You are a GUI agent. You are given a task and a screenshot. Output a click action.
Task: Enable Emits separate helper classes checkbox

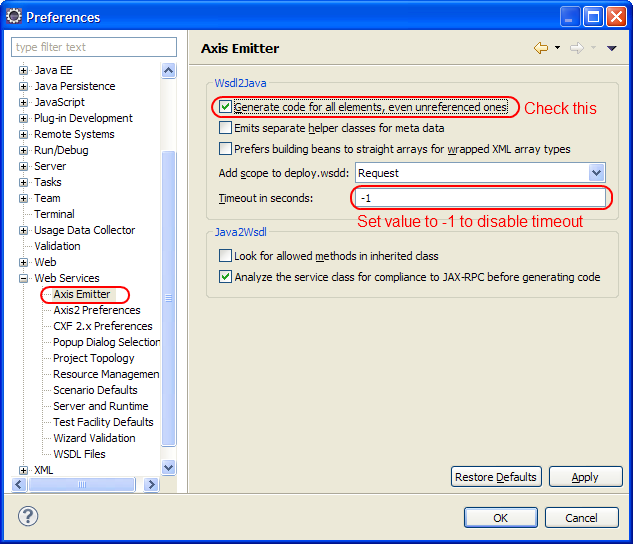click(x=225, y=128)
